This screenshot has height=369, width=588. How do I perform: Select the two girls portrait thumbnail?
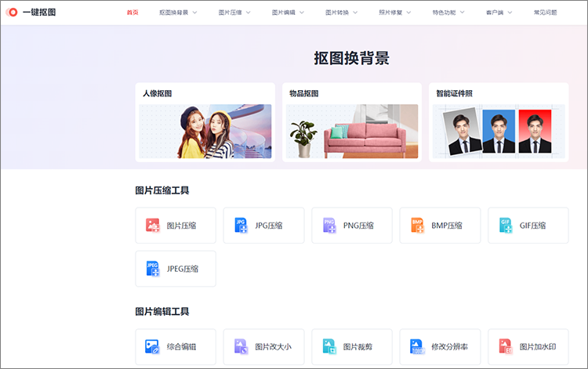pyautogui.click(x=205, y=132)
